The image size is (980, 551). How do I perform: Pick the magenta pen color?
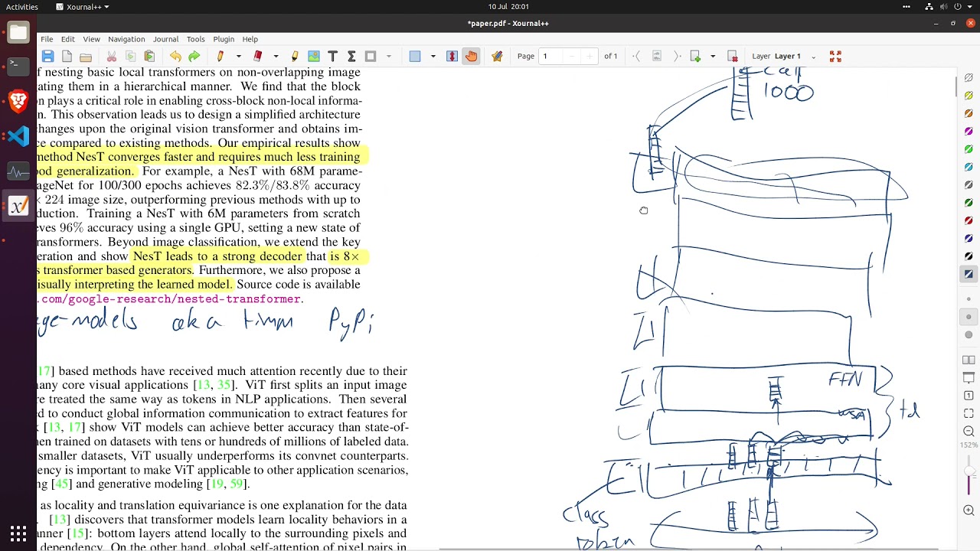coord(969,132)
